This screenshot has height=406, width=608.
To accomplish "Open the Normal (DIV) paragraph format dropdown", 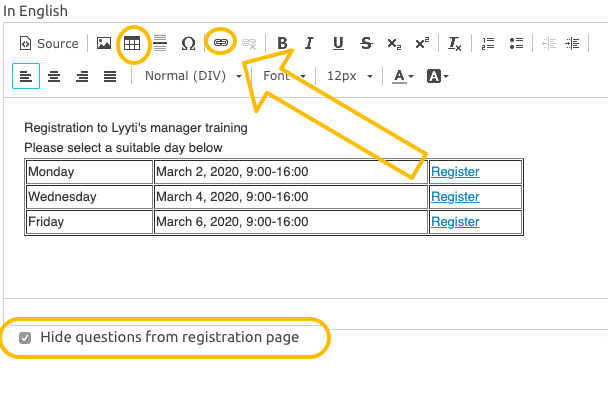I will [193, 76].
